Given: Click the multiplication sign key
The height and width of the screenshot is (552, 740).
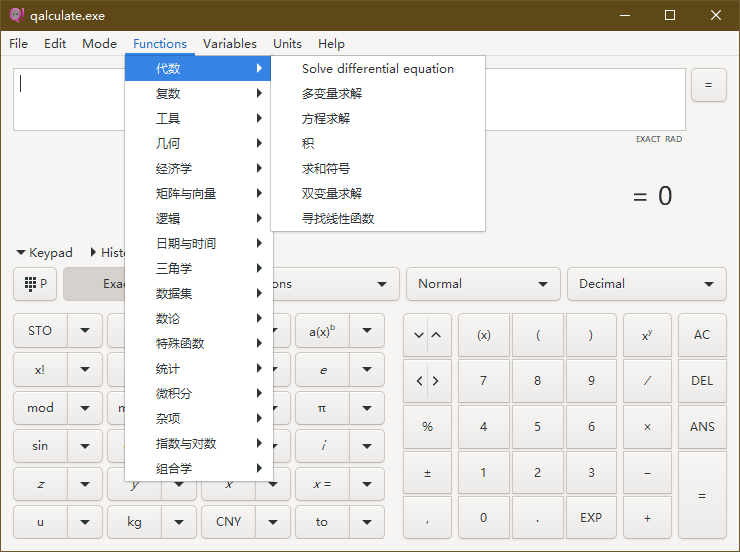Looking at the screenshot, I should pos(647,426).
